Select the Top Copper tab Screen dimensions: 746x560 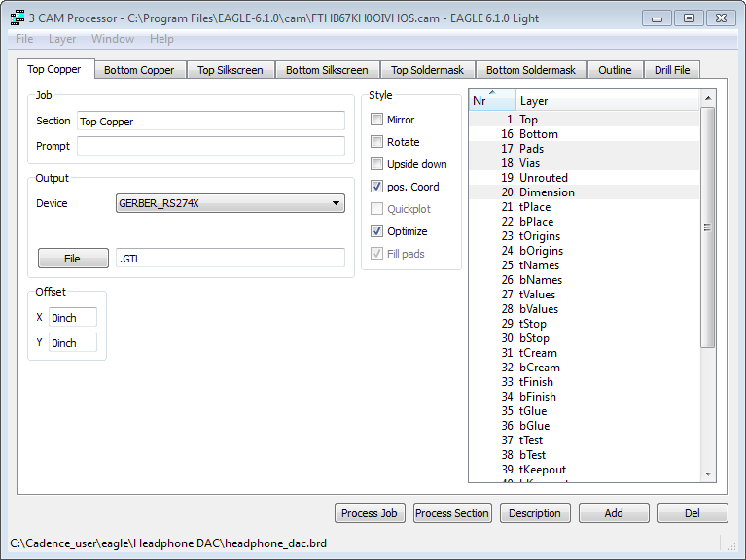54,69
